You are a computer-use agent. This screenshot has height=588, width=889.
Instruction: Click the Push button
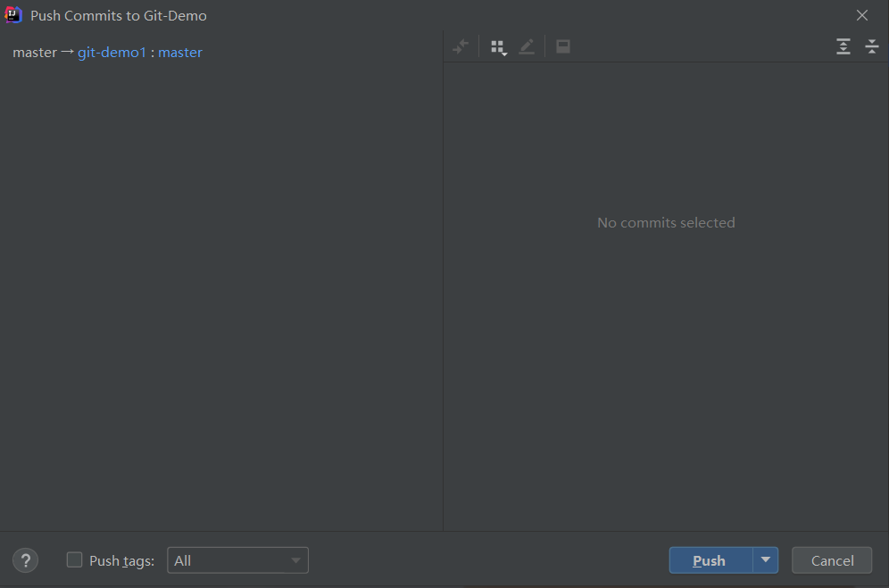click(711, 560)
